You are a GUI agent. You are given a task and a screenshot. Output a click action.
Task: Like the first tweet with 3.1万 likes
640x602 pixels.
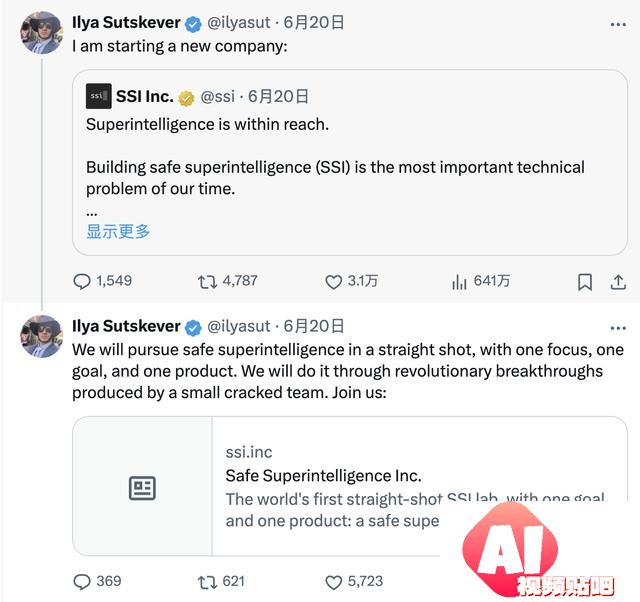click(x=333, y=282)
